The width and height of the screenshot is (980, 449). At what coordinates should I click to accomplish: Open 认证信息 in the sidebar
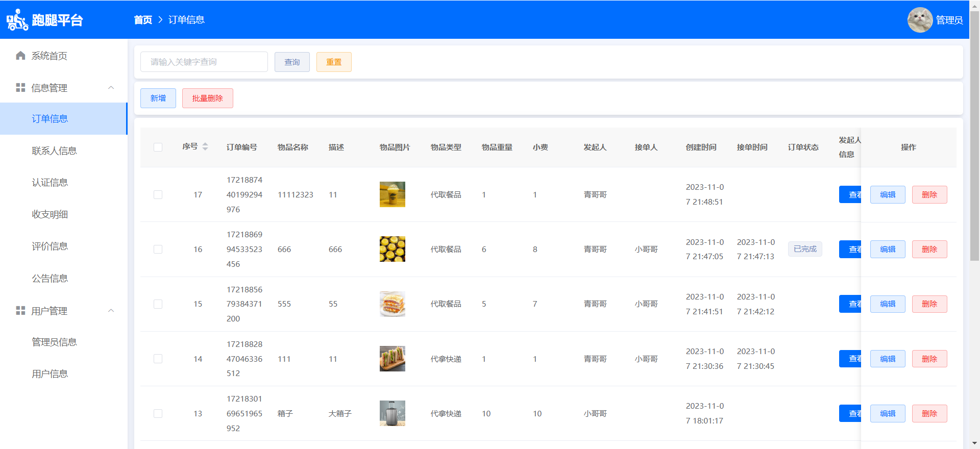point(64,183)
